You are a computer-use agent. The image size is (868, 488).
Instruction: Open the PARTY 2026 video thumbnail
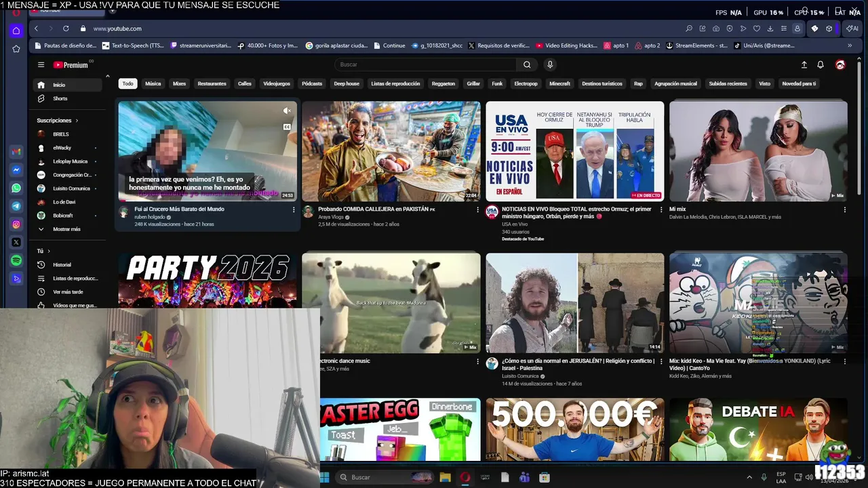pyautogui.click(x=208, y=281)
